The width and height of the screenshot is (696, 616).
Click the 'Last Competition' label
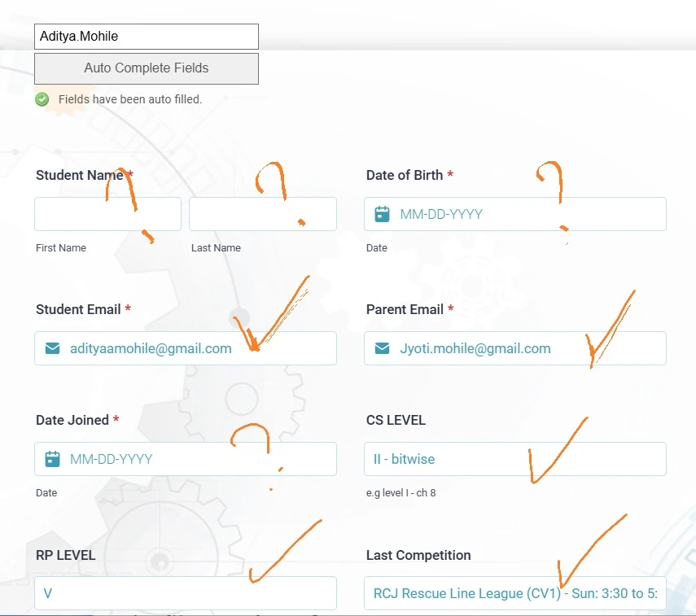coord(418,555)
